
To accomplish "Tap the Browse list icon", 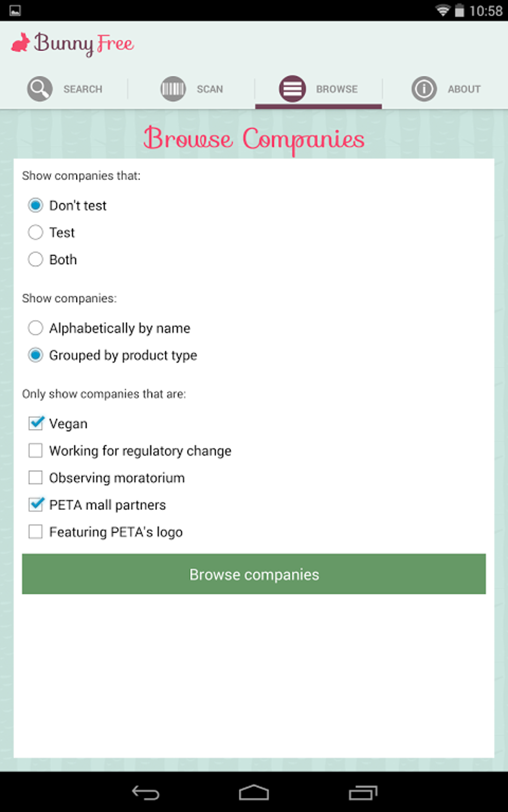I will pos(292,89).
